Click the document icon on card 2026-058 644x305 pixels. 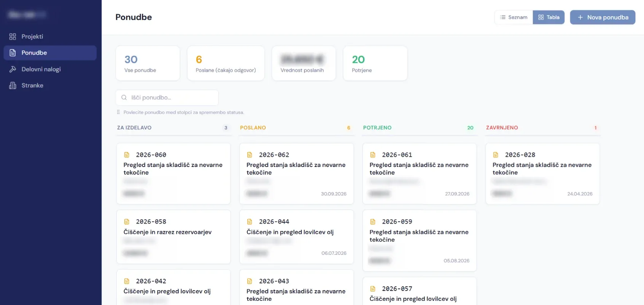(x=127, y=222)
